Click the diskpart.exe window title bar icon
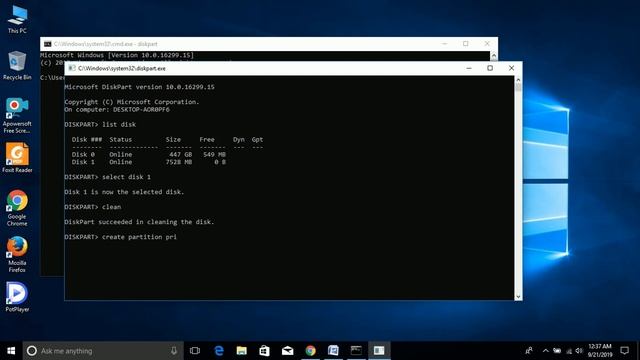 pos(72,68)
